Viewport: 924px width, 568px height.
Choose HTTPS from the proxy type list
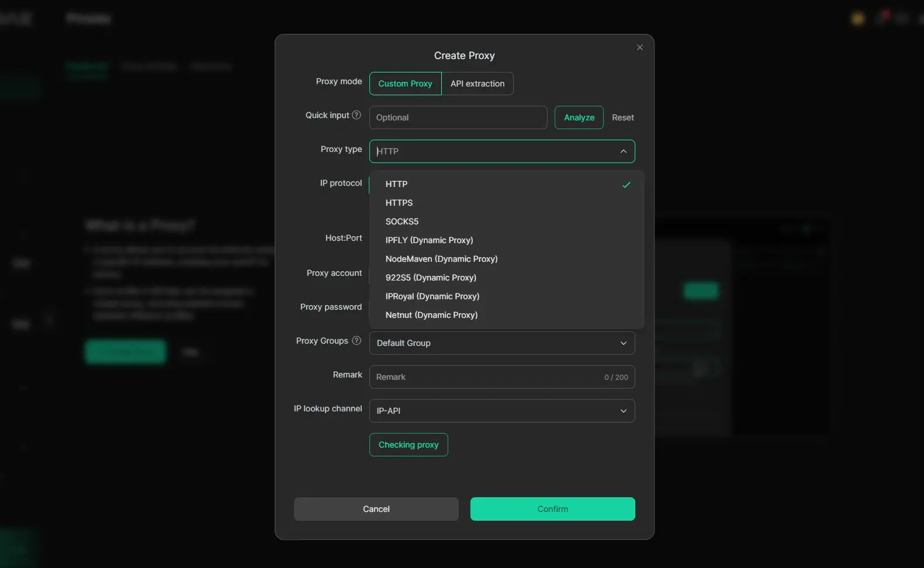(x=399, y=203)
